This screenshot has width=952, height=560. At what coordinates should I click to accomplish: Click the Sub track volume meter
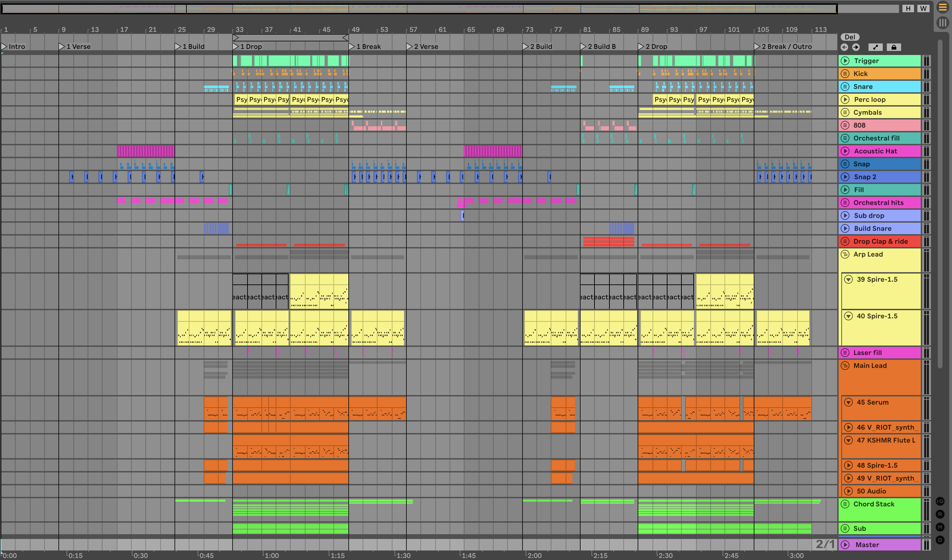tap(926, 528)
